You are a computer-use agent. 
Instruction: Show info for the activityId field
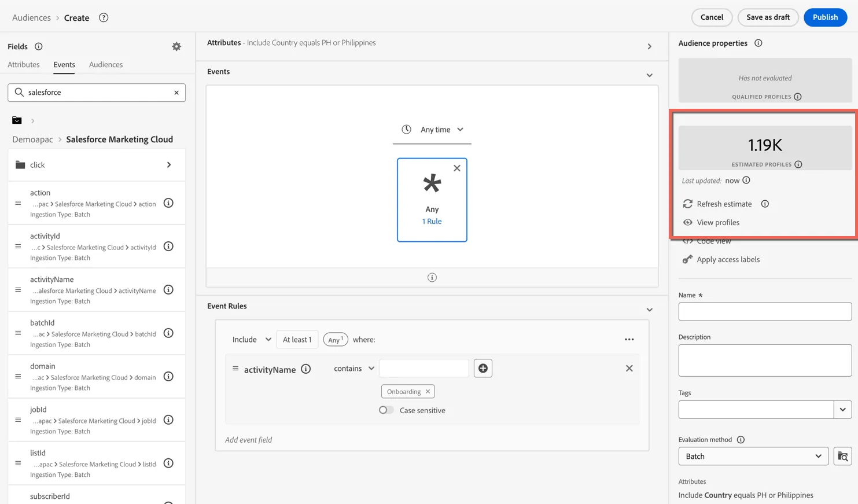point(168,247)
